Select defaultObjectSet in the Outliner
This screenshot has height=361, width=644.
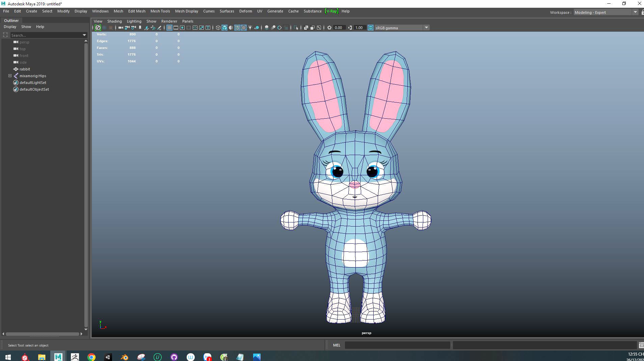pyautogui.click(x=34, y=89)
